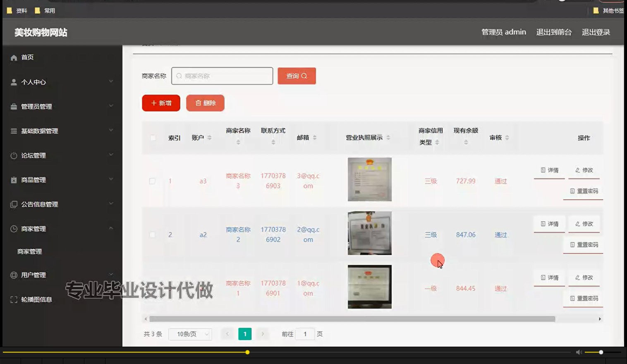Viewport: 627px width, 364px height.
Task: Sort the table by 审核 column
Action: tap(507, 138)
